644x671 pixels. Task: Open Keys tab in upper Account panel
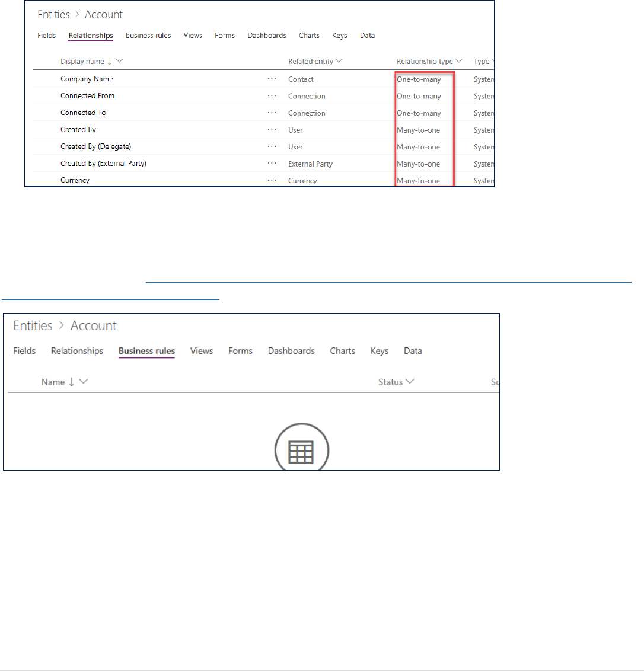(x=340, y=36)
